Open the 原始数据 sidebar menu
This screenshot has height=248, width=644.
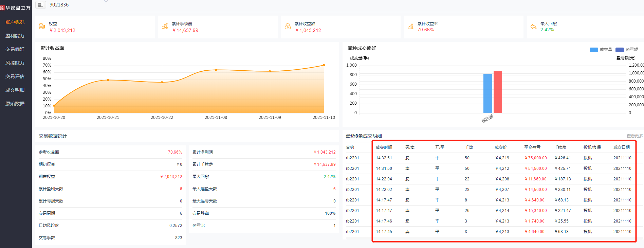point(15,104)
